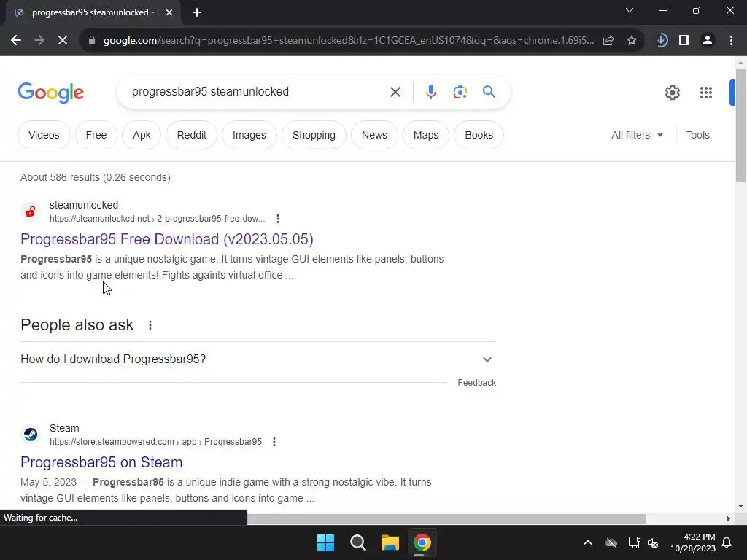Open the taskbar clock and date
Image resolution: width=747 pixels, height=560 pixels.
693,542
